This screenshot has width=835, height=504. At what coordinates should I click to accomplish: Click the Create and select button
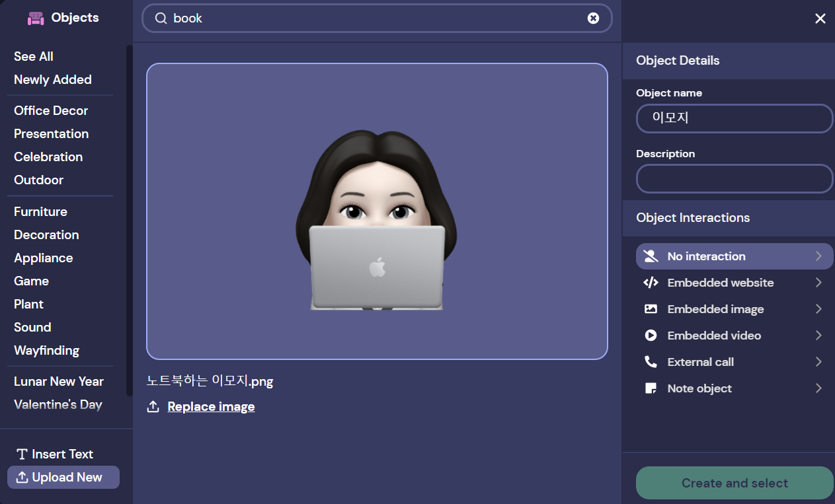[735, 483]
